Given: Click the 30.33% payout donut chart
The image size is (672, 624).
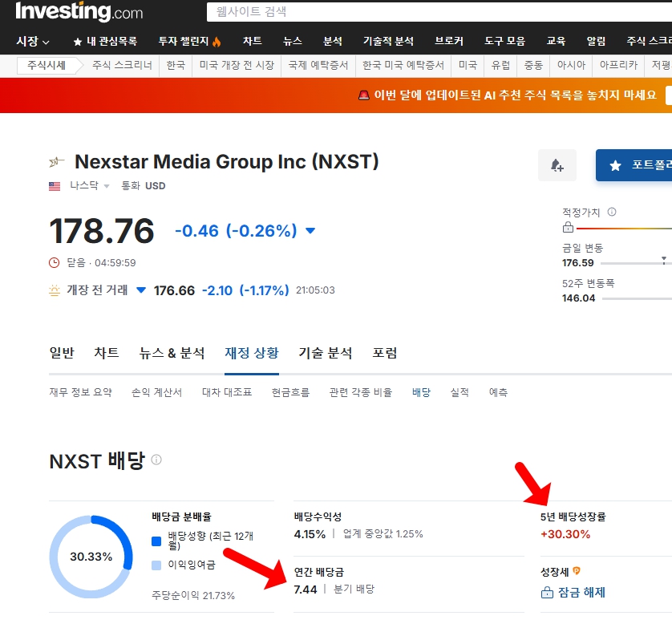Looking at the screenshot, I should 91,557.
